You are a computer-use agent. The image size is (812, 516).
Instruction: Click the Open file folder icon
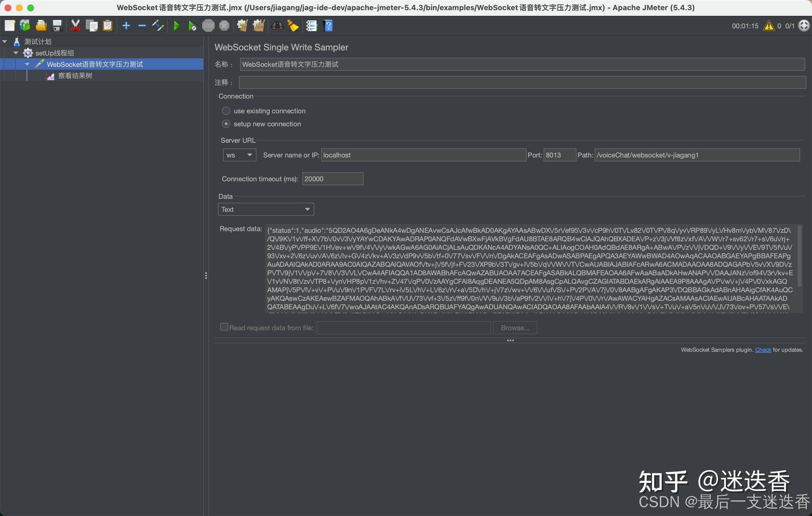tap(41, 26)
